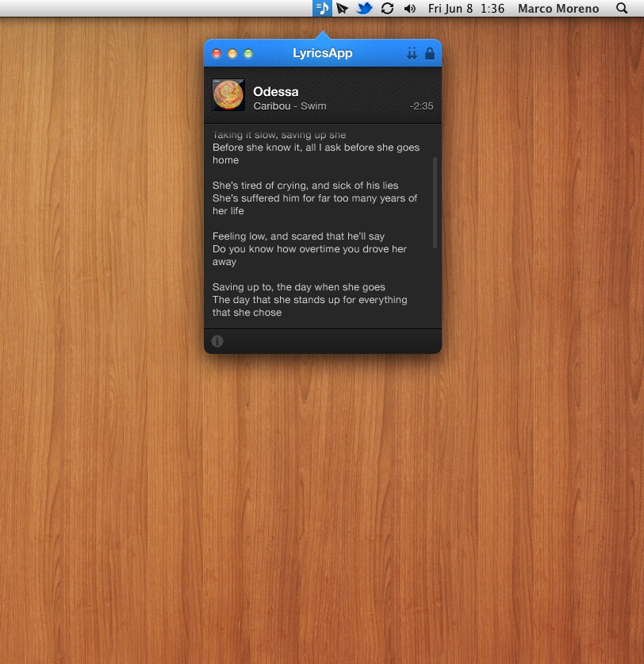Zoom LyricsApp with the green button
The image size is (644, 664).
click(x=248, y=53)
